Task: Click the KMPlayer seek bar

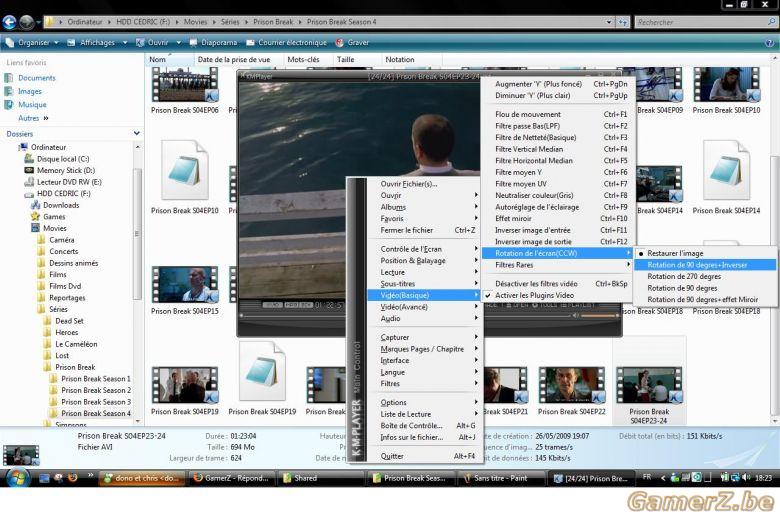Action: [x=293, y=315]
